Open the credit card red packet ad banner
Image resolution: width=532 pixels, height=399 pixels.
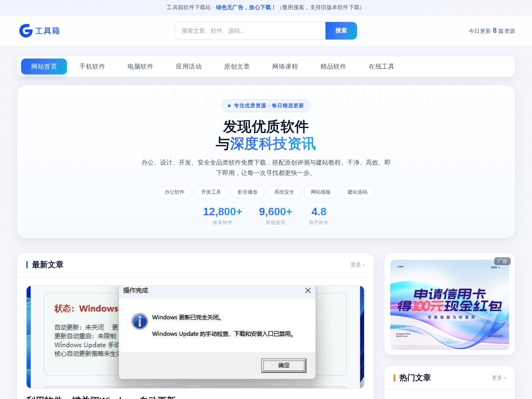450,305
